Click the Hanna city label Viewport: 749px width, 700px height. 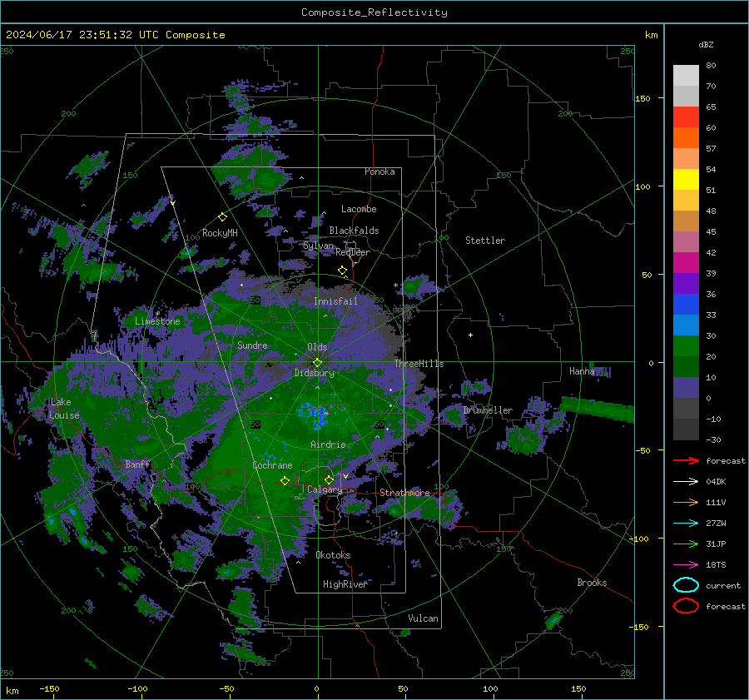[582, 371]
